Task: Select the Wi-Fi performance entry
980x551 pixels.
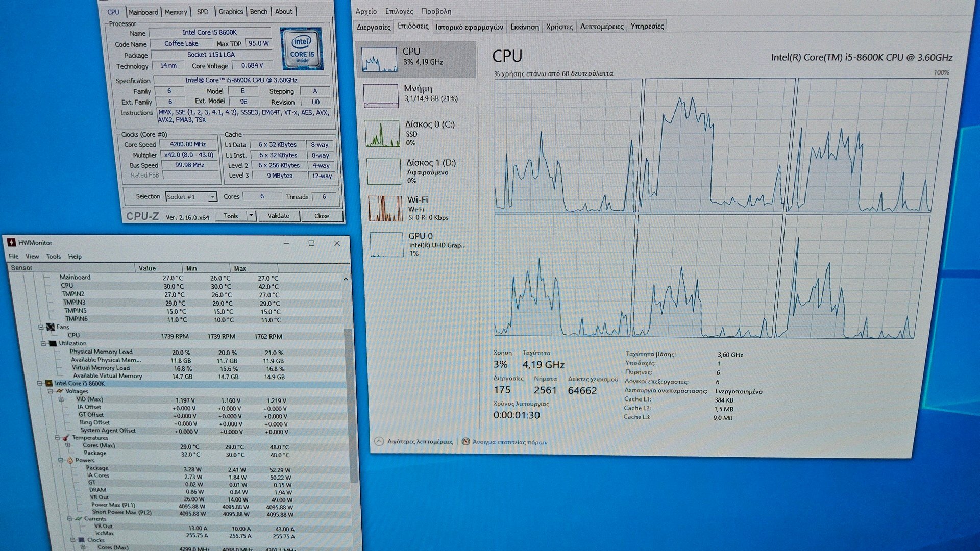Action: pyautogui.click(x=420, y=209)
